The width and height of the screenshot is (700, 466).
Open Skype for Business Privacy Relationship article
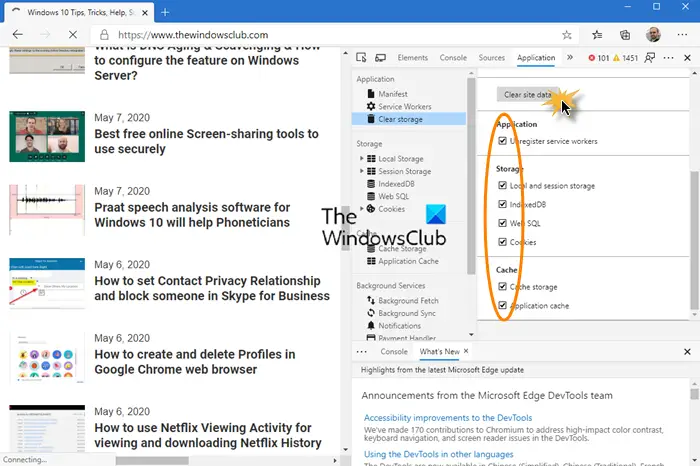click(x=212, y=288)
